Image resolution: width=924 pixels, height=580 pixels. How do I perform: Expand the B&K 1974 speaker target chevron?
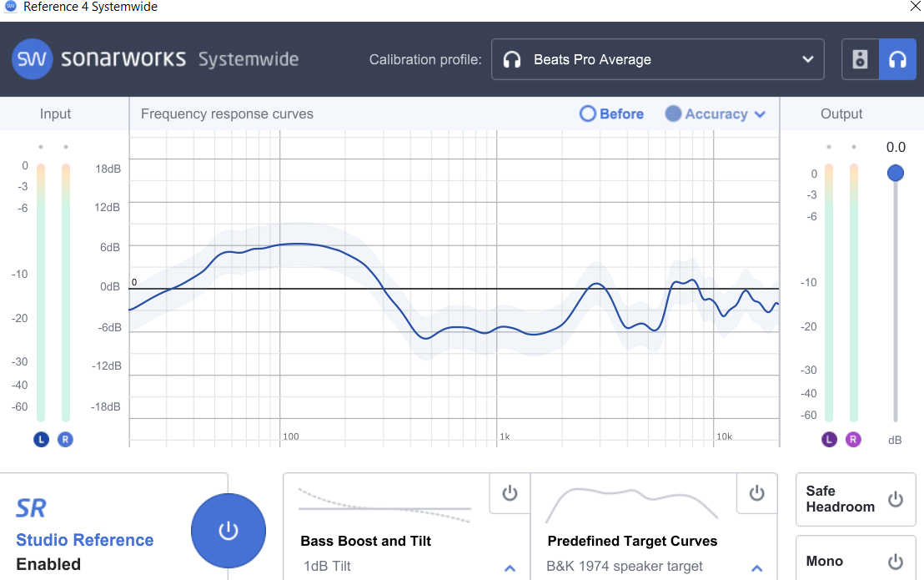[x=756, y=568]
